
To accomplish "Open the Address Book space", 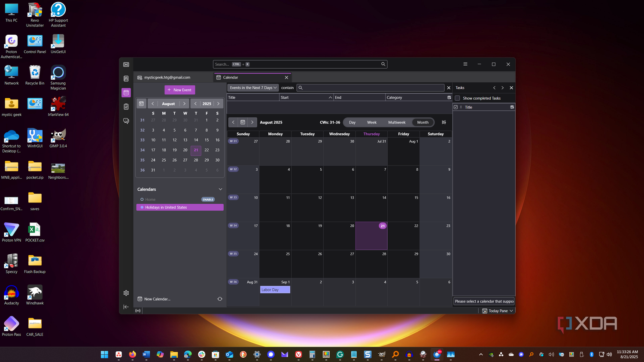I will pos(126,78).
